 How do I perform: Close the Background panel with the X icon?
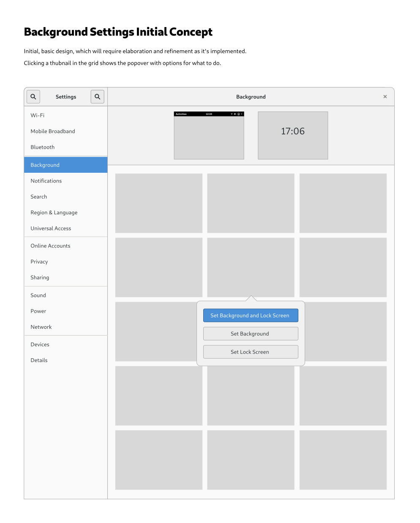[385, 97]
